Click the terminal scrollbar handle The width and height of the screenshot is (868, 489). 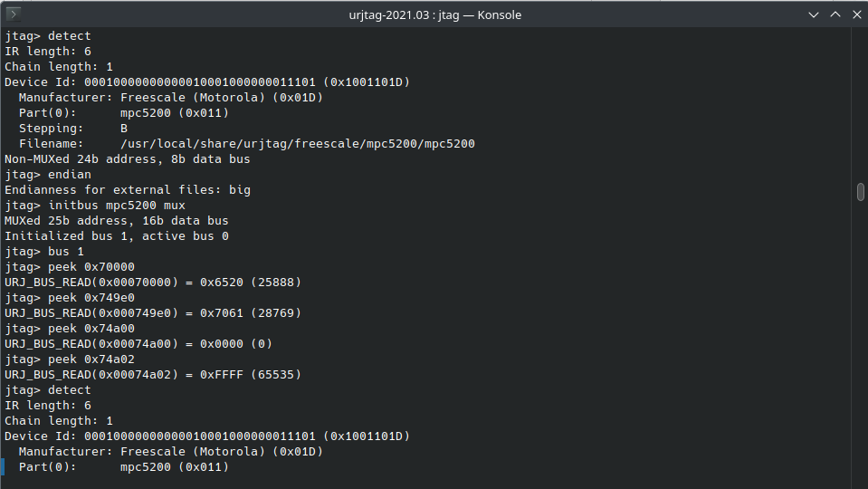[x=860, y=192]
